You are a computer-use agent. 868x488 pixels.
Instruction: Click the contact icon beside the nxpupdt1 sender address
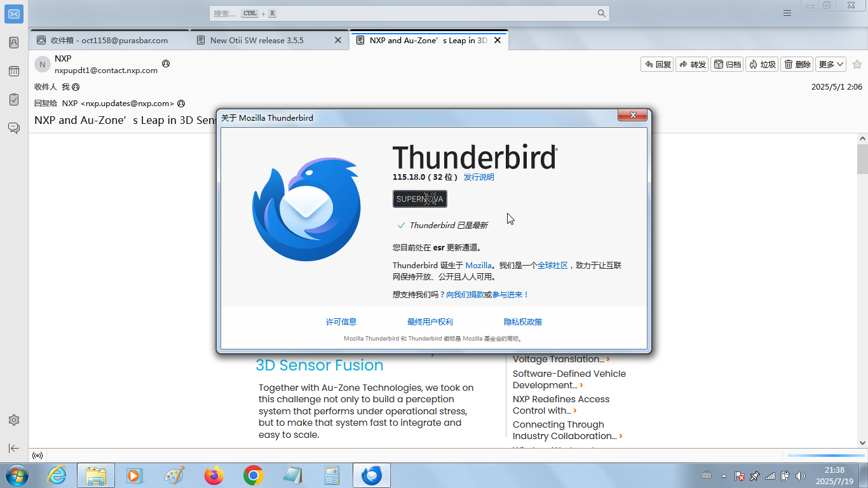tap(166, 64)
